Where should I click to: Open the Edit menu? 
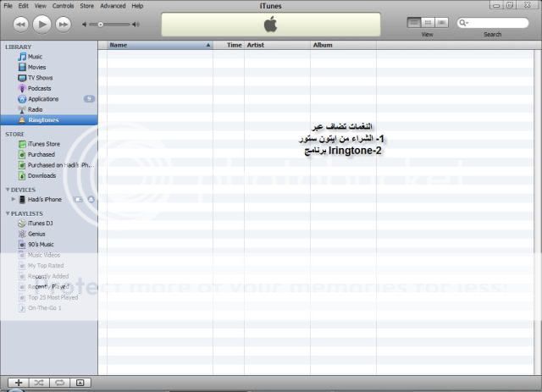click(24, 6)
